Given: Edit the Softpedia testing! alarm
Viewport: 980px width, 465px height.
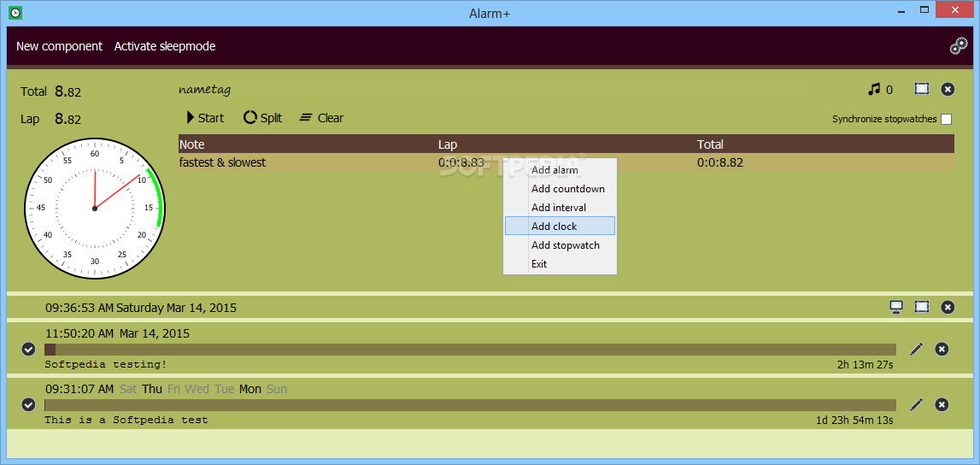Looking at the screenshot, I should [x=916, y=350].
